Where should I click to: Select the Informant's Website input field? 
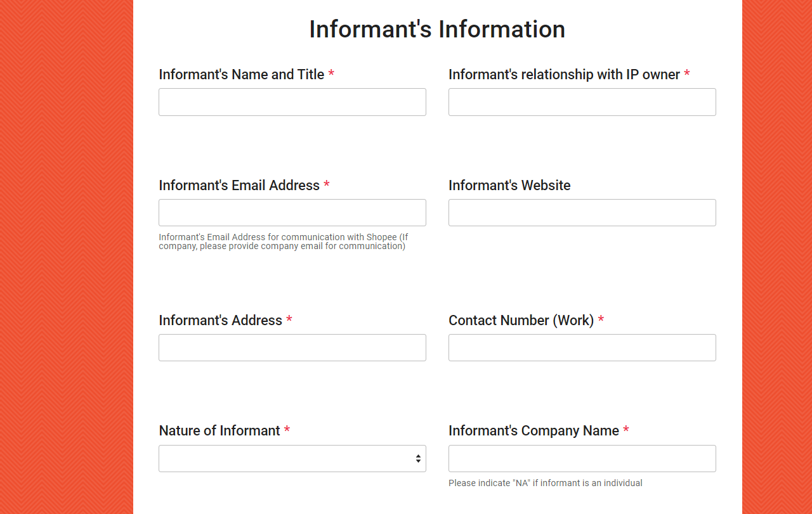coord(582,213)
